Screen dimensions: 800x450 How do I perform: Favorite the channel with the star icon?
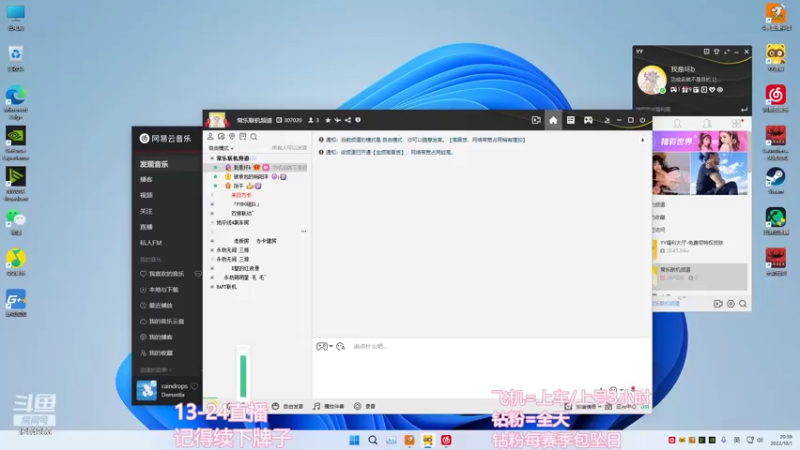click(x=328, y=120)
